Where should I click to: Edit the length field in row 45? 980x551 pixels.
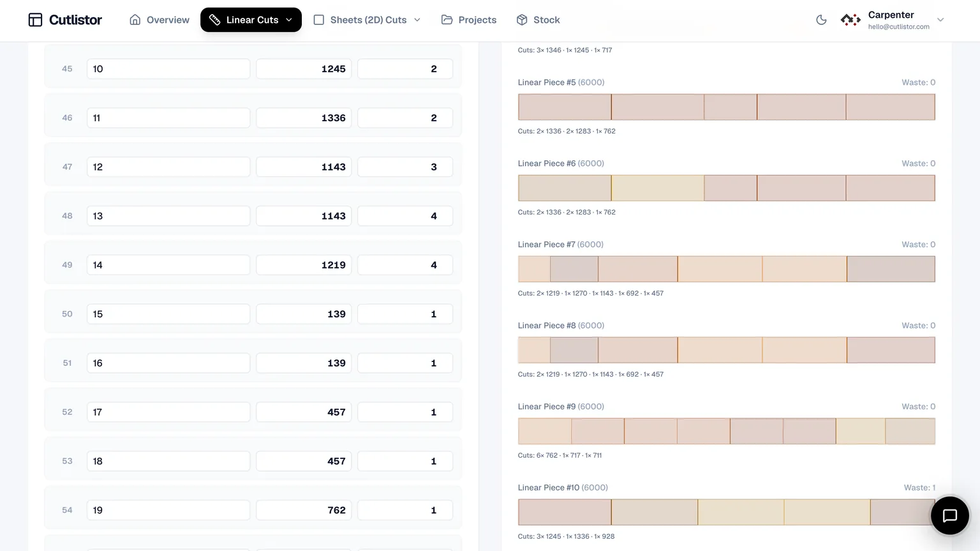[x=304, y=69]
